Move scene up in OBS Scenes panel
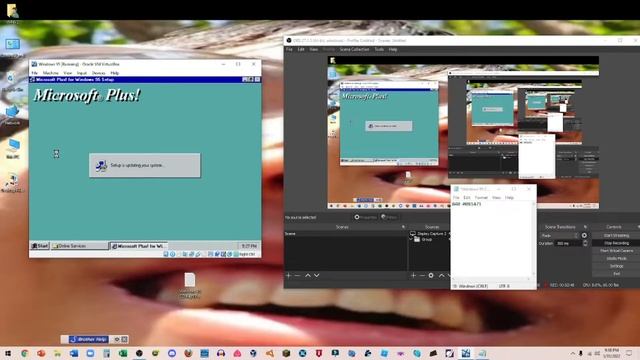This screenshot has width=640, height=360. (x=308, y=276)
